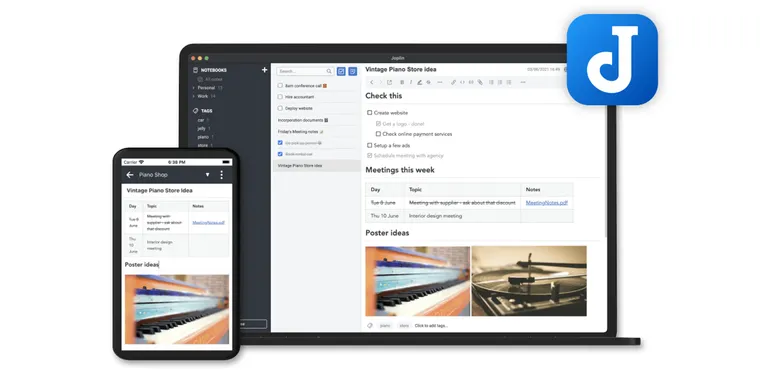
Task: Check the Deploy website to-do
Action: (280, 109)
